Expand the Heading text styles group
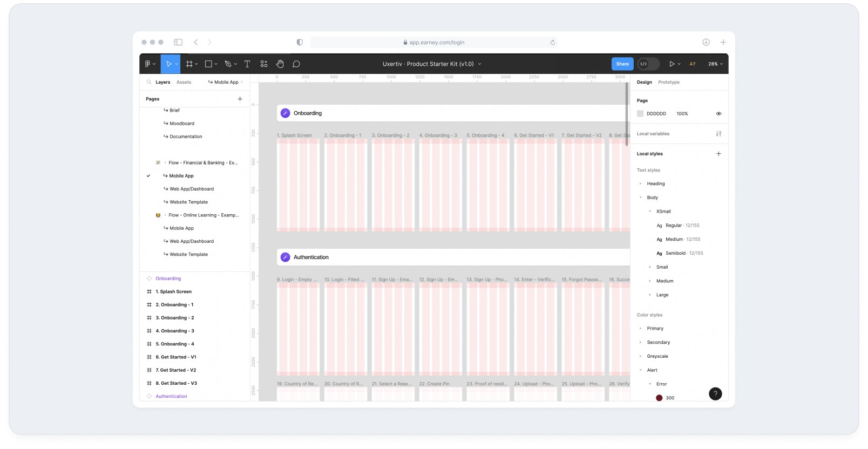 coord(641,184)
